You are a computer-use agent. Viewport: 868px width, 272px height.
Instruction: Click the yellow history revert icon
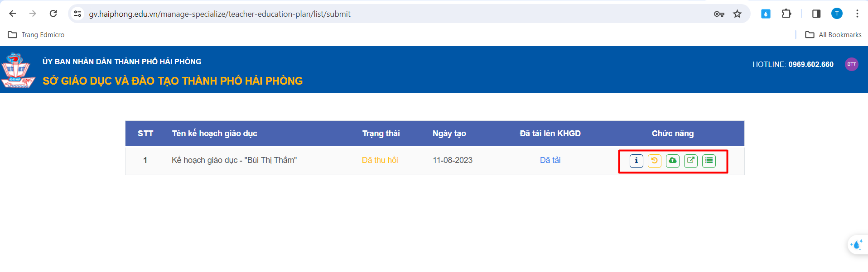(x=654, y=161)
